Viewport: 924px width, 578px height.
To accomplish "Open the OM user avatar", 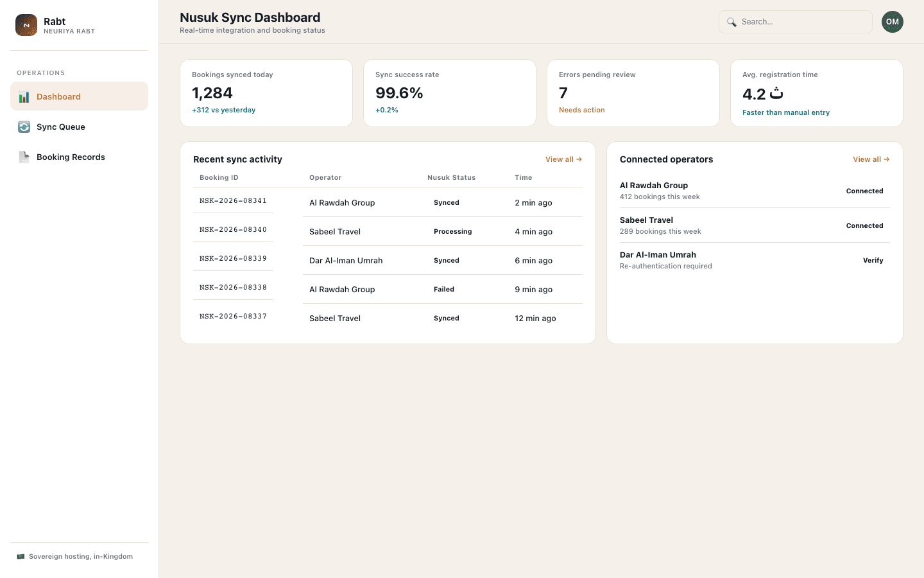I will (x=893, y=22).
